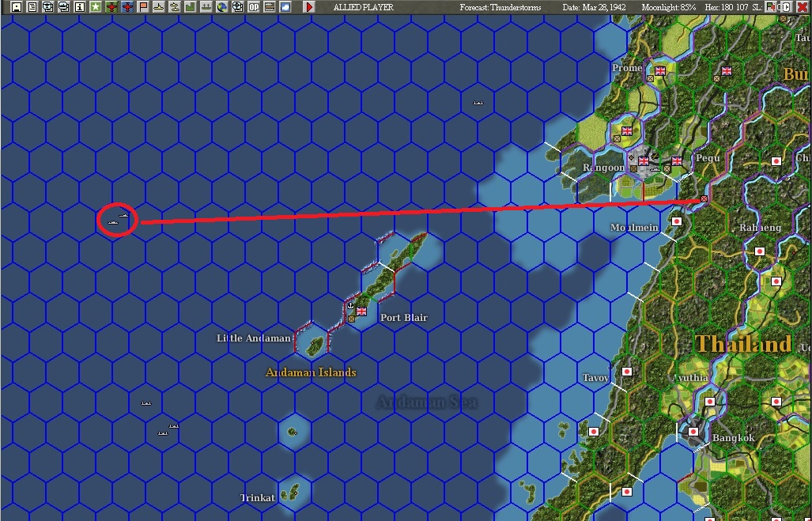Click the Date: Mar 28, 1942 text
This screenshot has height=521, width=812.
(x=594, y=7)
